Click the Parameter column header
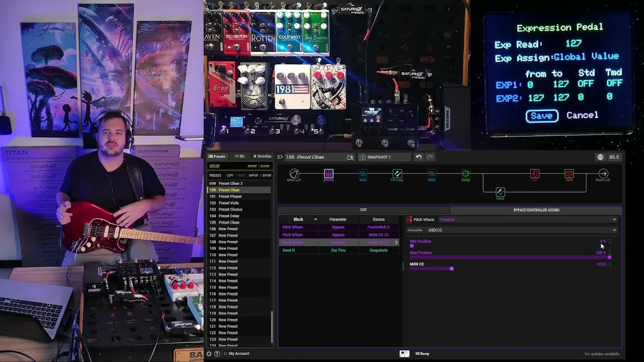Screen dimensions: 644x362 338,219
